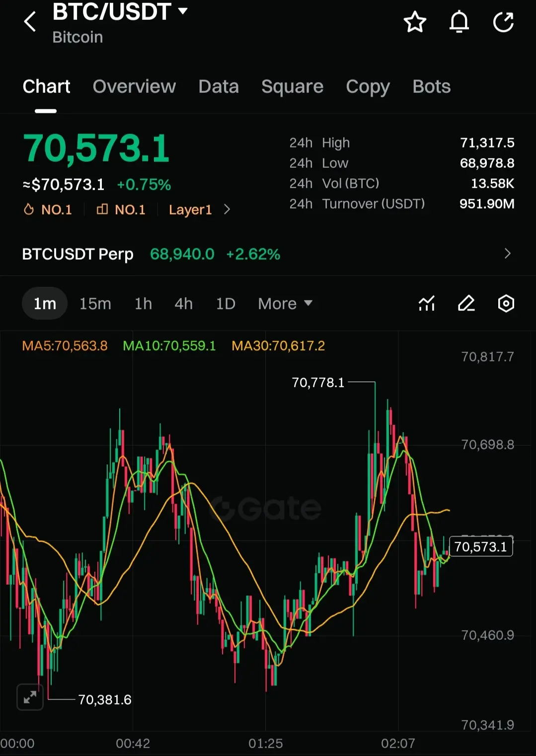Tap the MA5:70,563.8 indicator label
The image size is (536, 756).
point(65,346)
